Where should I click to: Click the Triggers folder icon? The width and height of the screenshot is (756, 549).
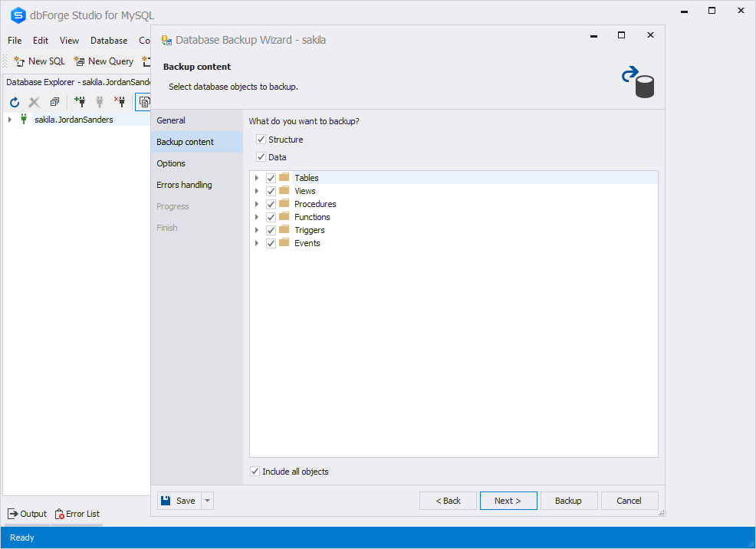coord(284,229)
